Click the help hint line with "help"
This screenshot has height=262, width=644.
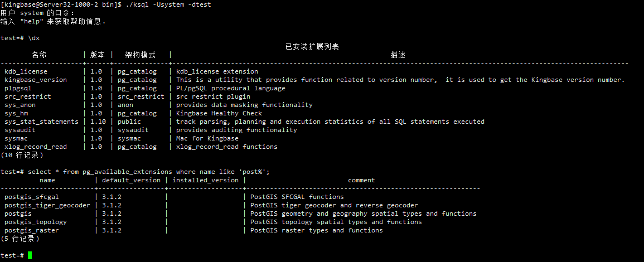[x=53, y=21]
